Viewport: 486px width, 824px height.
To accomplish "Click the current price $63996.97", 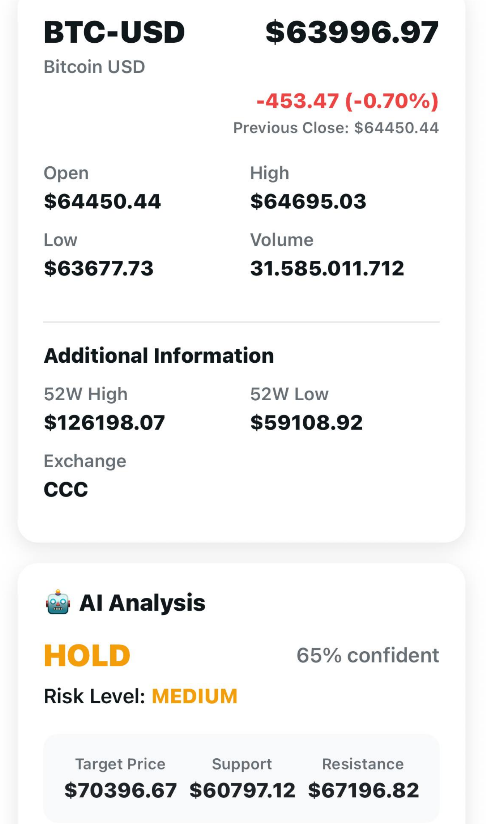I will click(x=352, y=32).
